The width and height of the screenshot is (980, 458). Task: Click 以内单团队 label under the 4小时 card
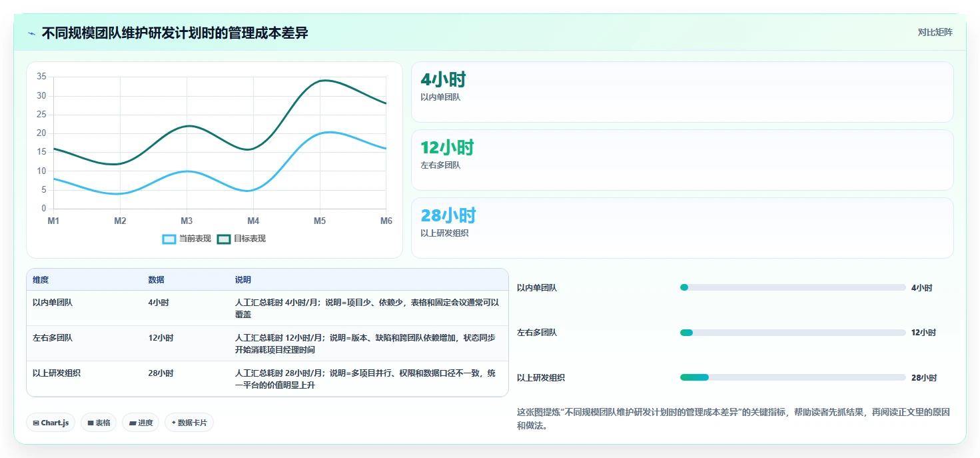click(440, 97)
